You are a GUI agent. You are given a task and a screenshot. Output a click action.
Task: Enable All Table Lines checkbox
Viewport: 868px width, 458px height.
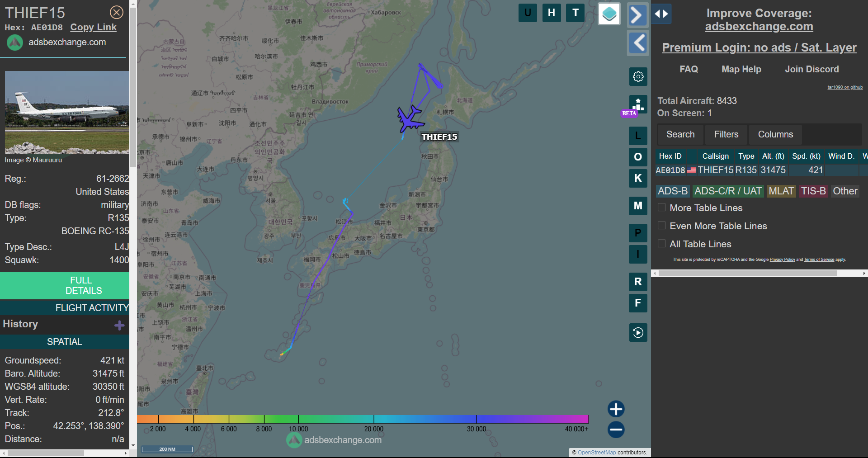coord(662,244)
